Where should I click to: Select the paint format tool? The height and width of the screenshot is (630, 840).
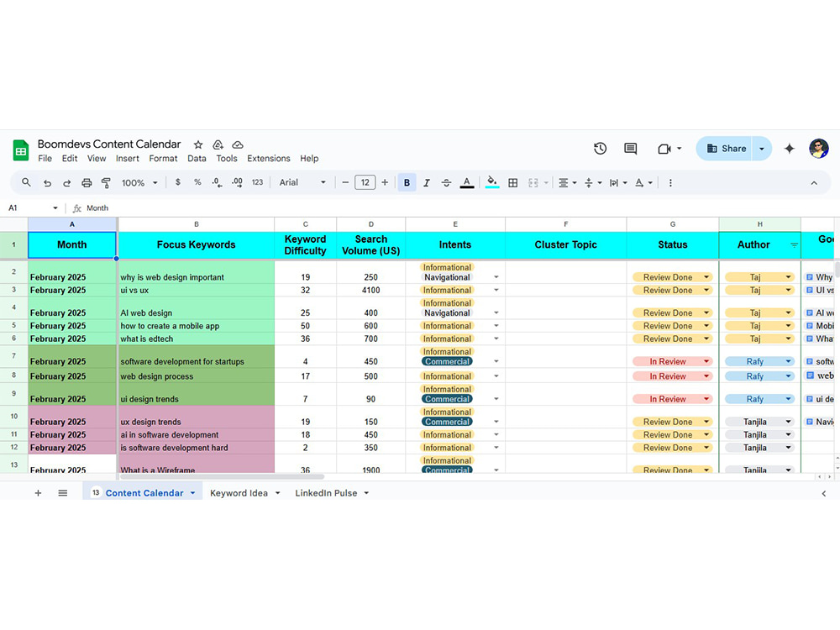[106, 183]
